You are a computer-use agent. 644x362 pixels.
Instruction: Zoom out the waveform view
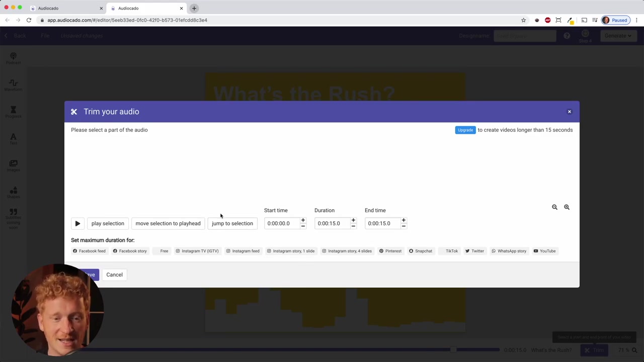554,207
